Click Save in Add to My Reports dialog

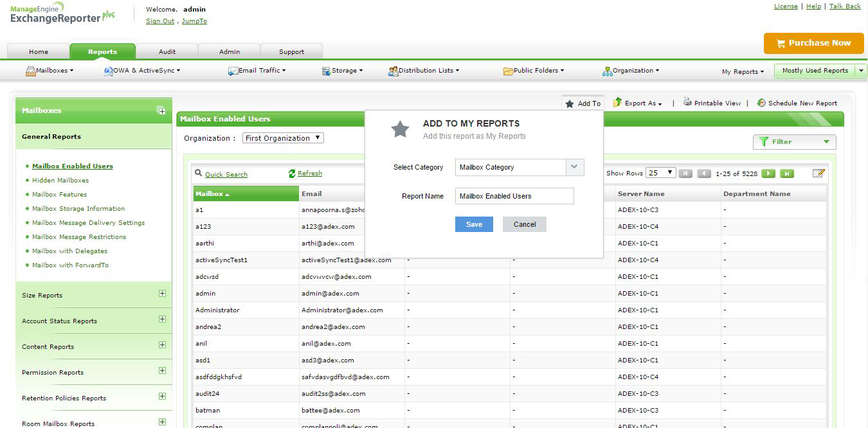point(474,224)
